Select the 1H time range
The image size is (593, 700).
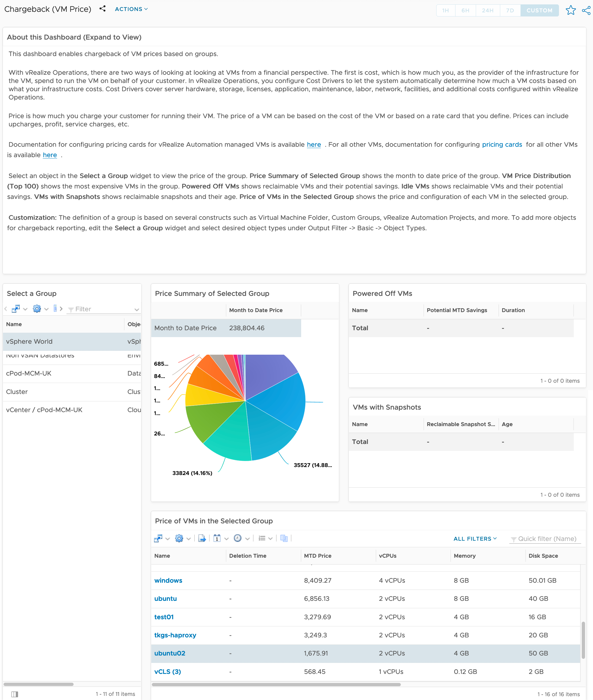[445, 10]
